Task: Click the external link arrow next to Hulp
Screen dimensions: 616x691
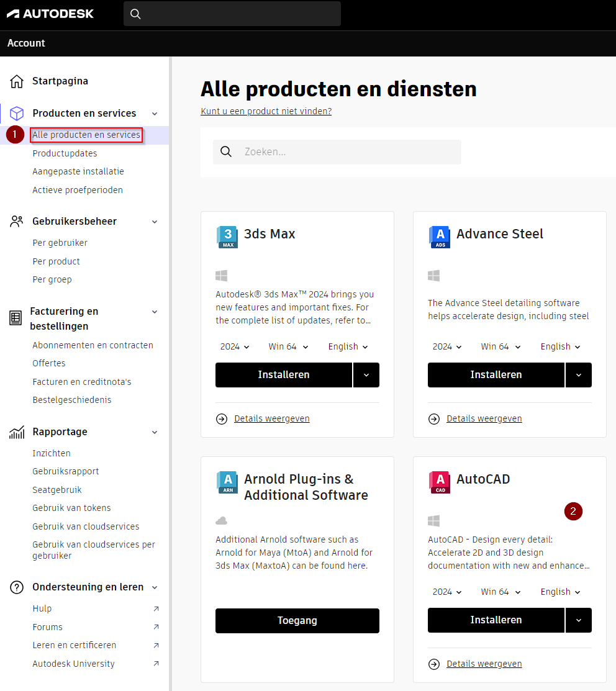Action: coord(156,609)
